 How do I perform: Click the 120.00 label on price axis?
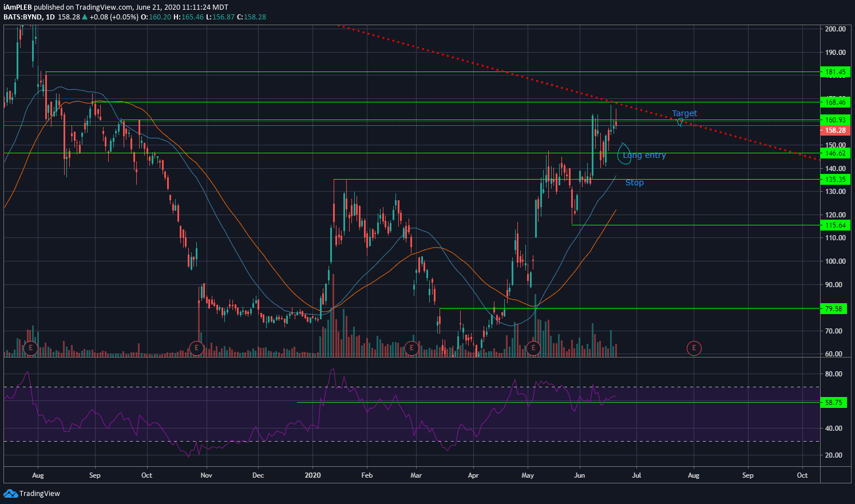(x=836, y=215)
